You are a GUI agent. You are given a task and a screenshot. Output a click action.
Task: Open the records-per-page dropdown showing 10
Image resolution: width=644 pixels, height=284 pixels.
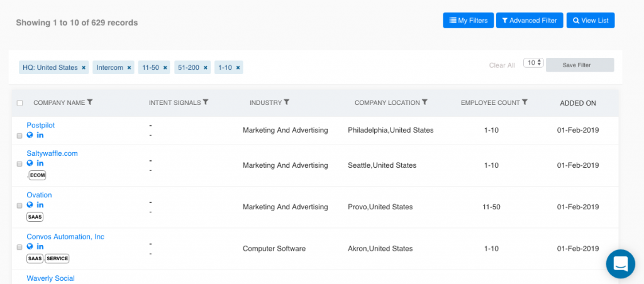click(533, 63)
